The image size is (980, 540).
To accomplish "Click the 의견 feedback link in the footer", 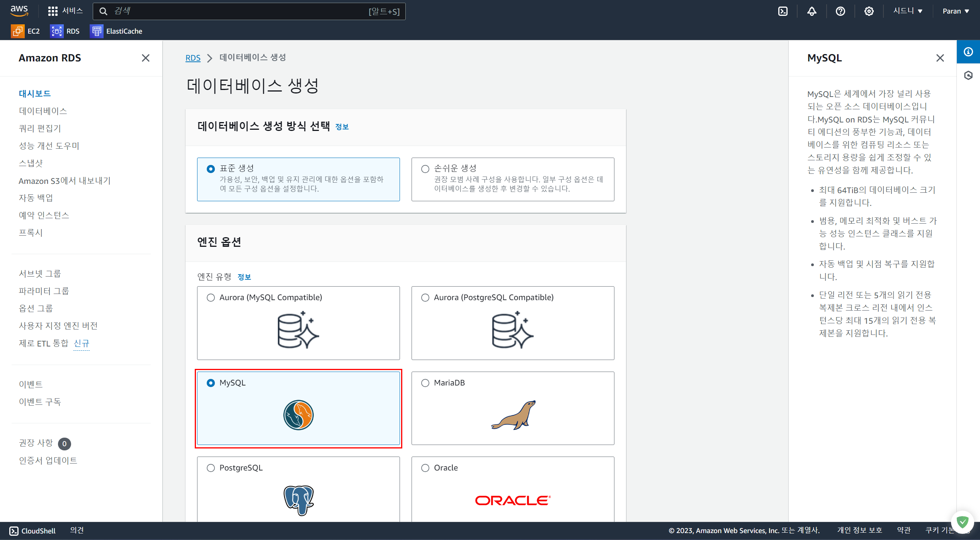I will pos(77,530).
